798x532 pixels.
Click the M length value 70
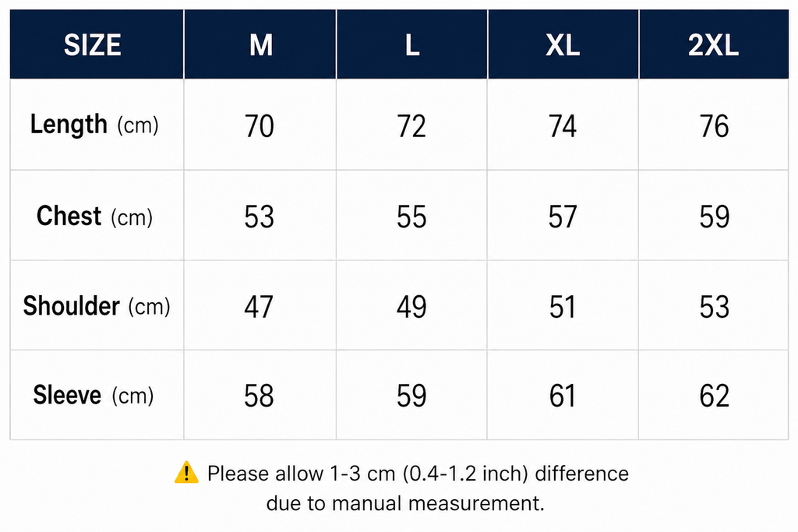point(259,126)
